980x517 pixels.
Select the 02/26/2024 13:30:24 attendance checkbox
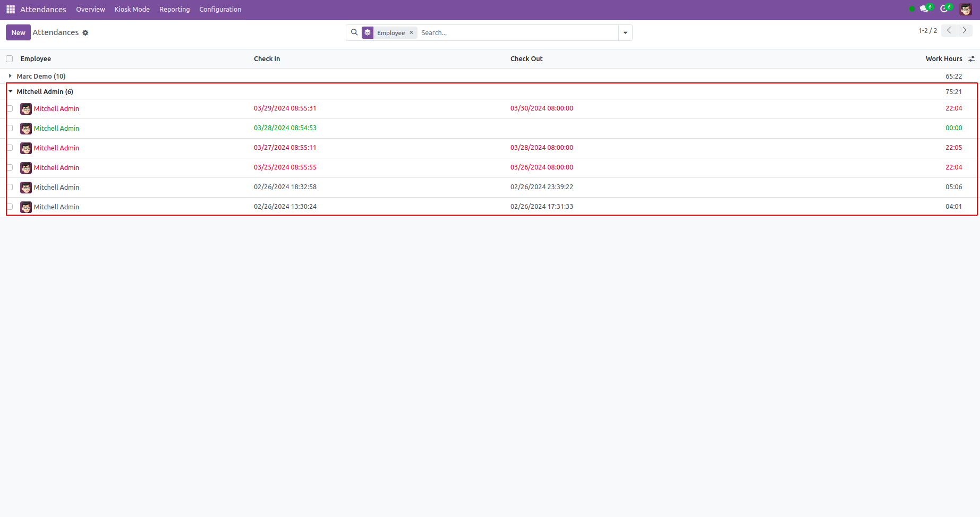pos(10,207)
